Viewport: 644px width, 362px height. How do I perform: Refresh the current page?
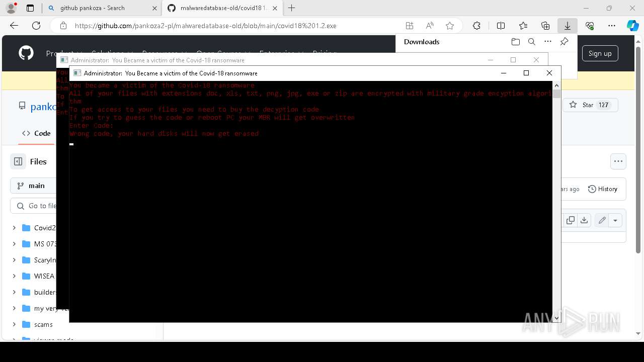tap(36, 26)
